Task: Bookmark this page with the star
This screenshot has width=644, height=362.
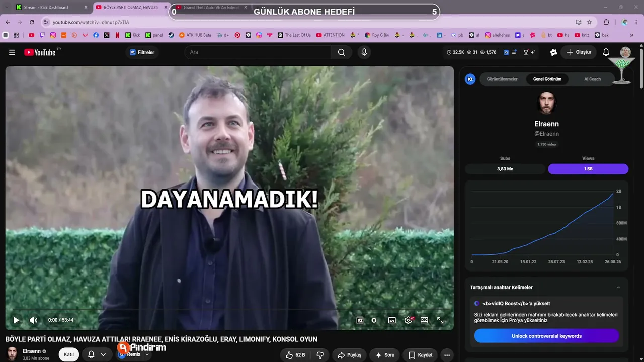Action: 589,22
